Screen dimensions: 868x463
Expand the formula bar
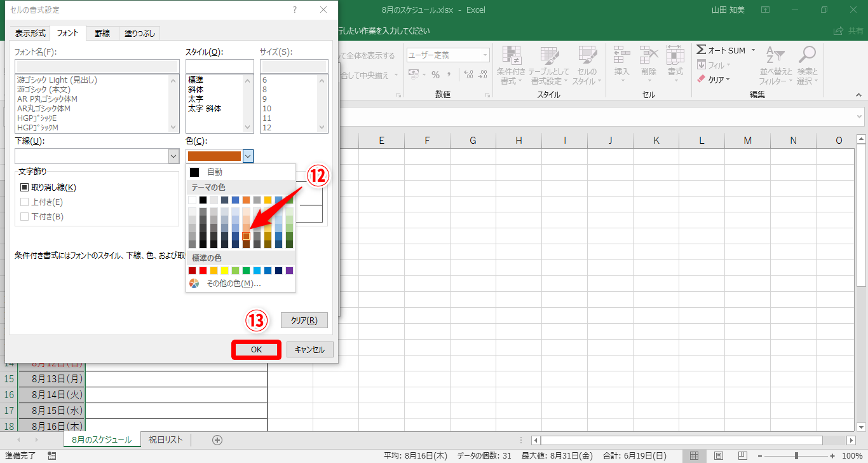(x=860, y=116)
